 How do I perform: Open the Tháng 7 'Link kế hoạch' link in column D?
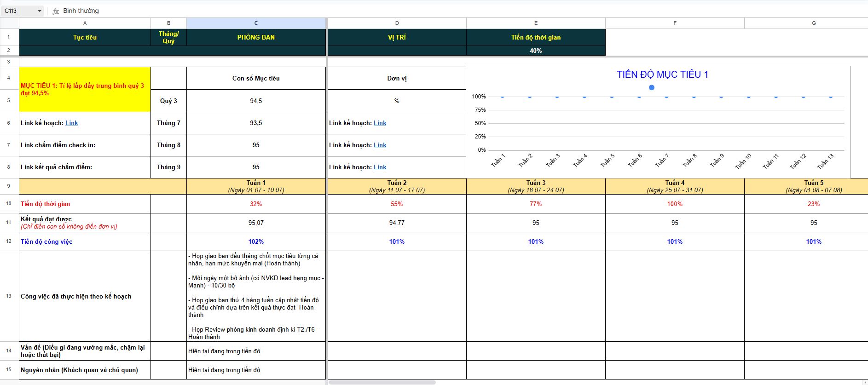pos(380,123)
